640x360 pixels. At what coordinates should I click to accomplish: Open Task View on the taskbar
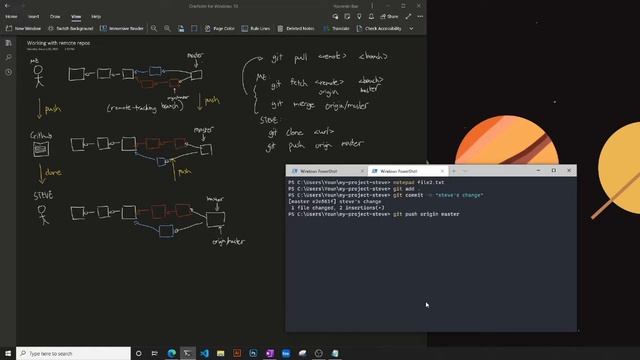coord(155,353)
